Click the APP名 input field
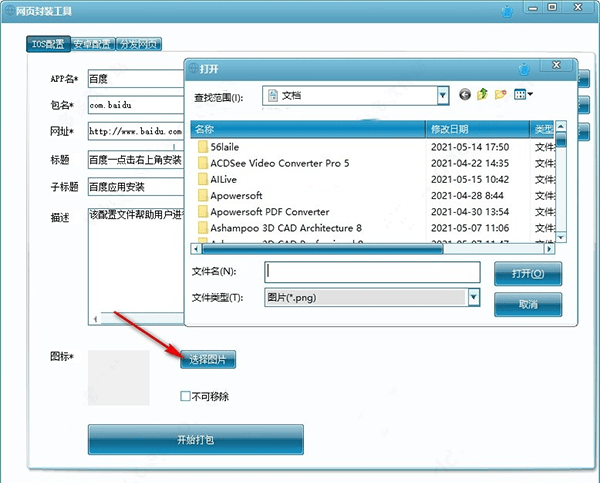 click(136, 79)
